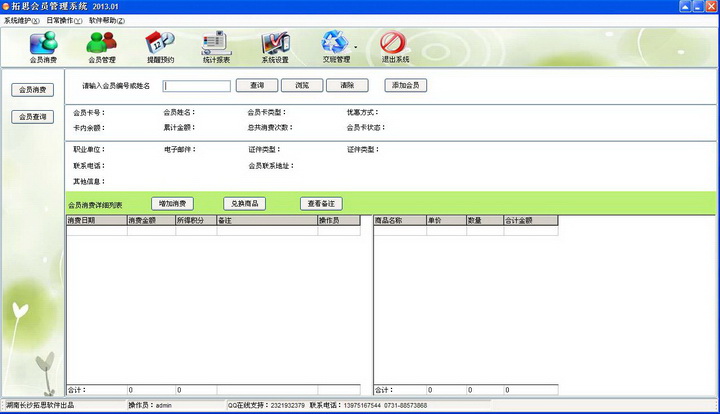
Task: Click the 操作员 column header
Action: [339, 220]
